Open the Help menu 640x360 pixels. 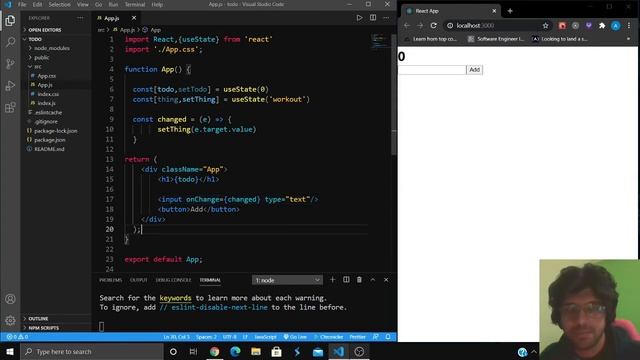157,4
